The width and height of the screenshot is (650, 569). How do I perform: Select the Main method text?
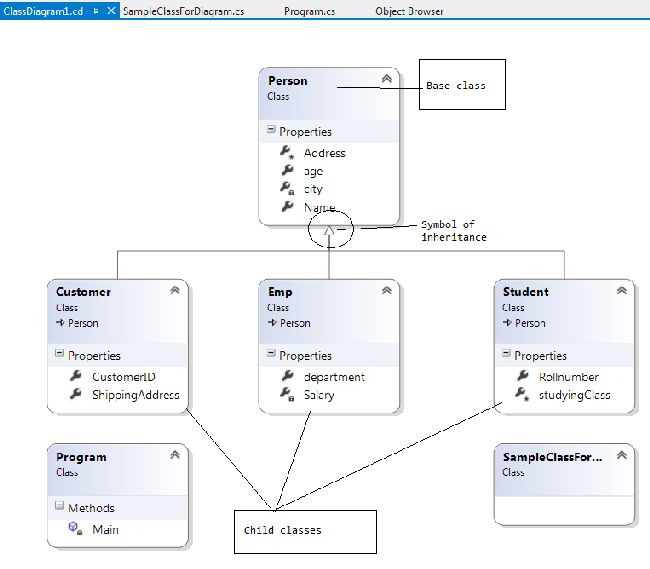[105, 530]
